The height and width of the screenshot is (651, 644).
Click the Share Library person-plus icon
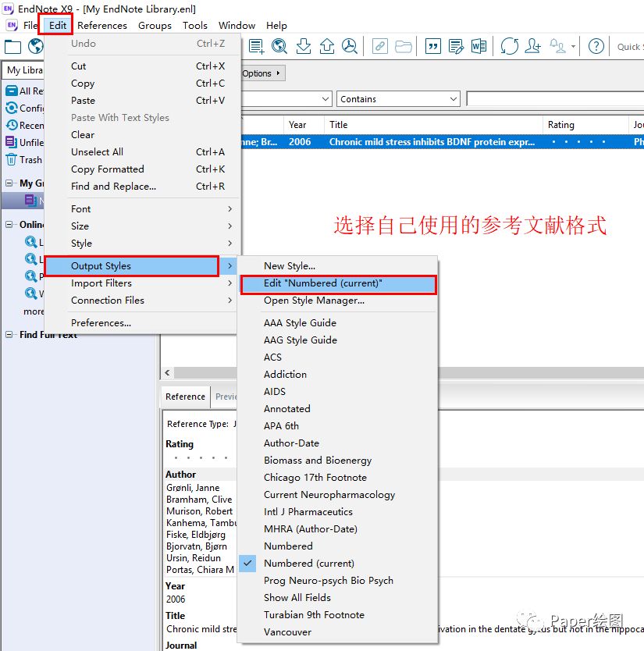click(532, 46)
